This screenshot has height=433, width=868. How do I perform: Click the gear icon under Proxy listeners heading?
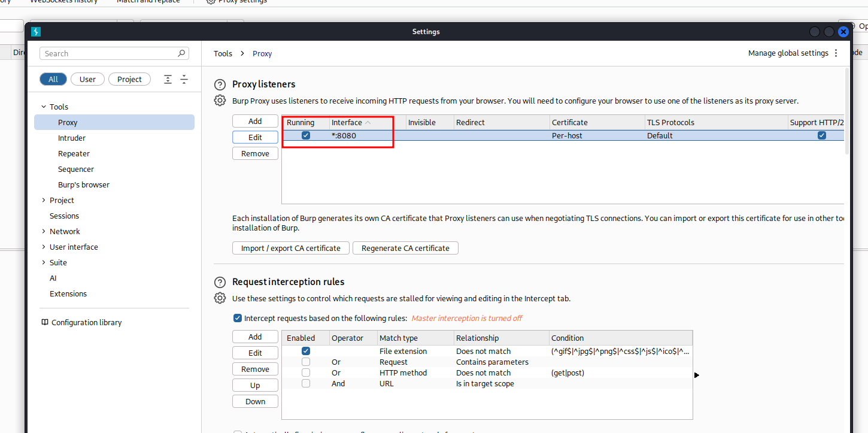[220, 101]
